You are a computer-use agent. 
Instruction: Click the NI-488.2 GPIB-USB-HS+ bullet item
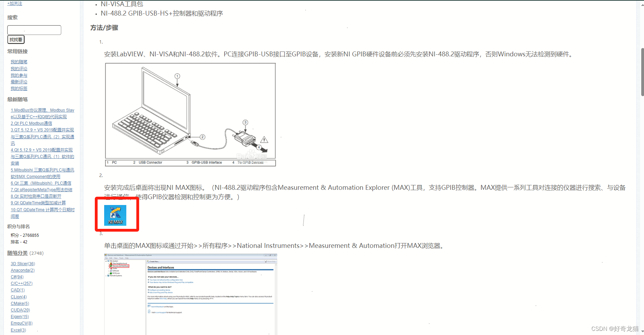(162, 13)
